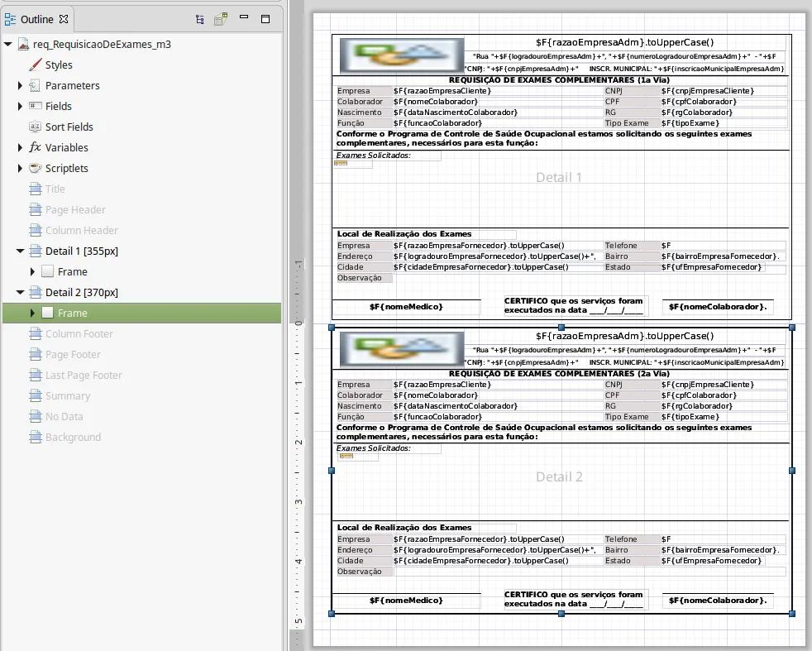
Task: Click the Last Page Footer band icon
Action: tap(36, 375)
